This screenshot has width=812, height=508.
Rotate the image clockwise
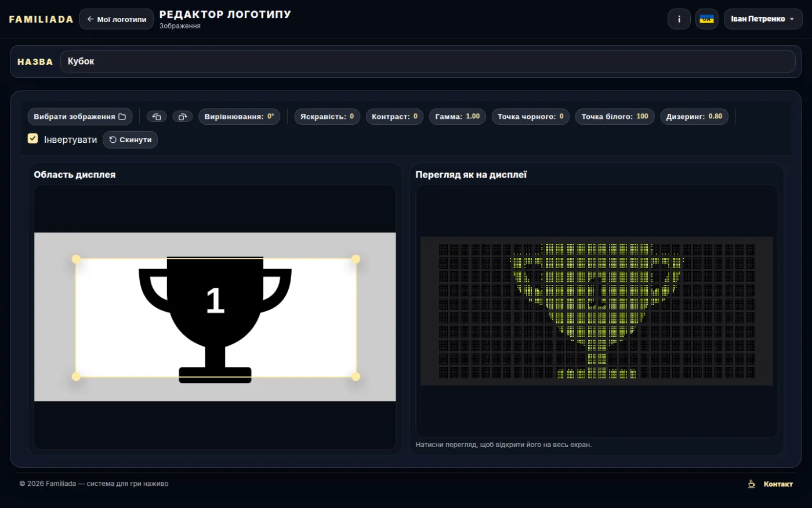[183, 117]
